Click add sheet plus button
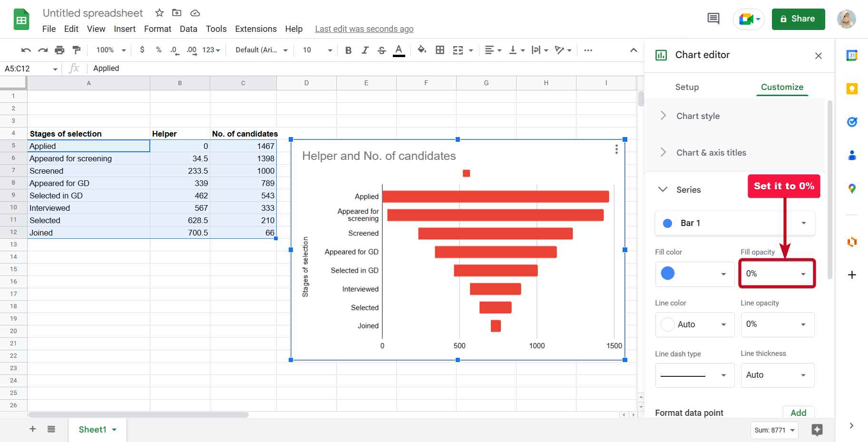 point(33,429)
